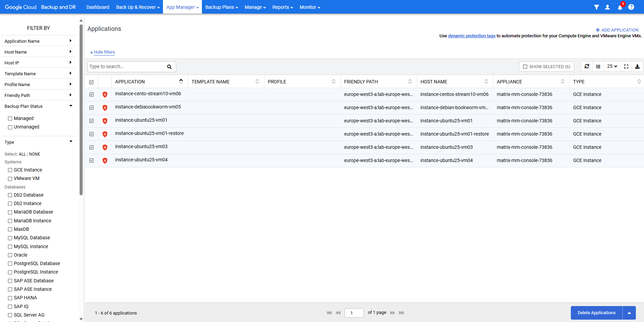644x322 pixels.
Task: Open the Backup Plans menu
Action: (222, 7)
